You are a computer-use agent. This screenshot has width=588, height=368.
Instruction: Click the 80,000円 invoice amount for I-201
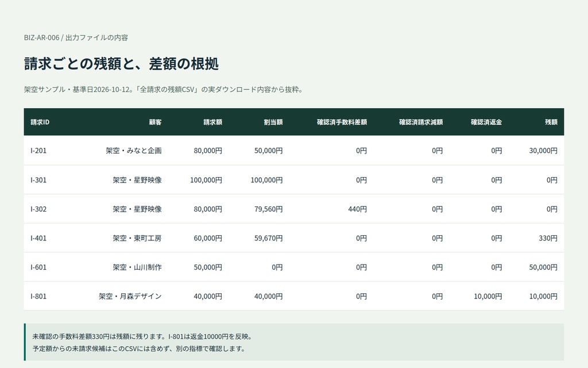pyautogui.click(x=208, y=151)
